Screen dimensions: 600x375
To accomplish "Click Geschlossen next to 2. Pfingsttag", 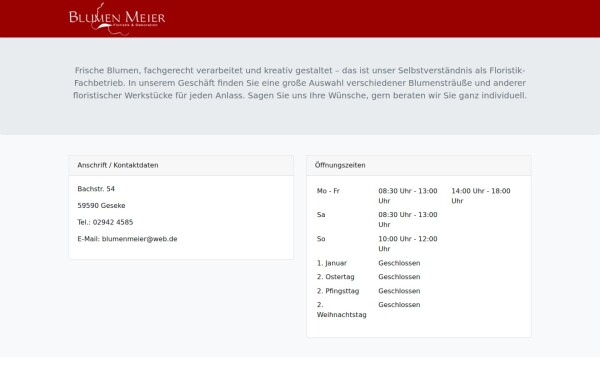I will 399,291.
